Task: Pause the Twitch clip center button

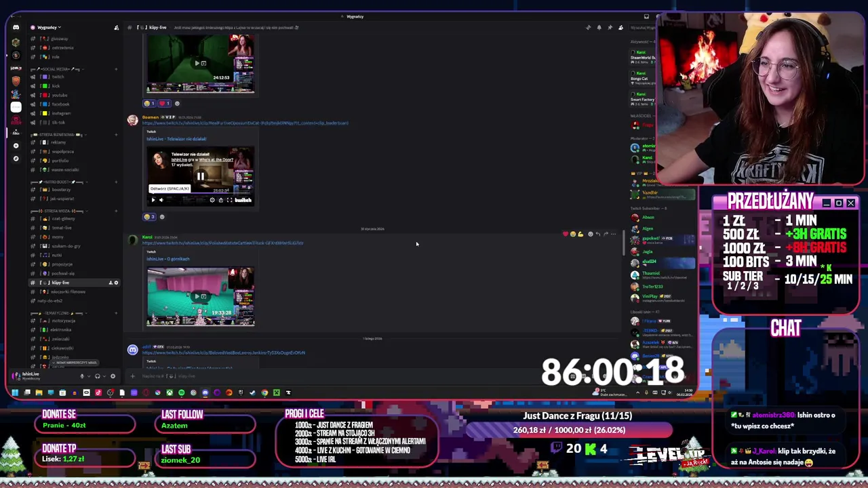Action: pyautogui.click(x=201, y=176)
